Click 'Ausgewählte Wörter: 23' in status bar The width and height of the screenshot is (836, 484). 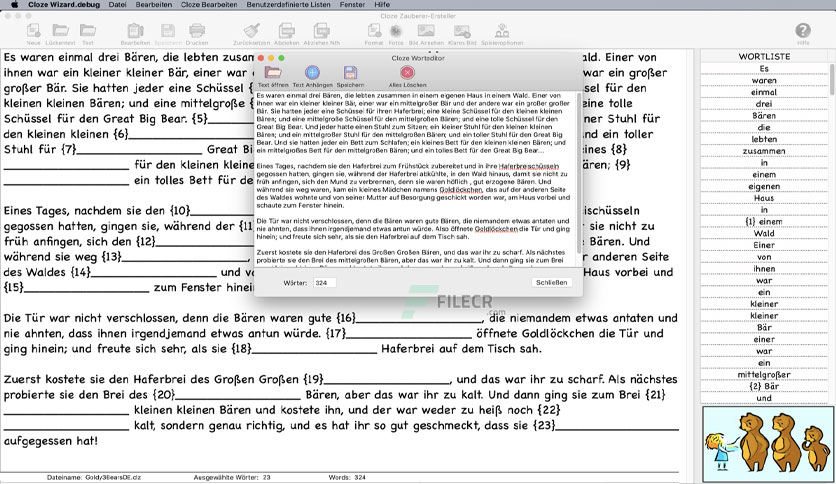(232, 478)
